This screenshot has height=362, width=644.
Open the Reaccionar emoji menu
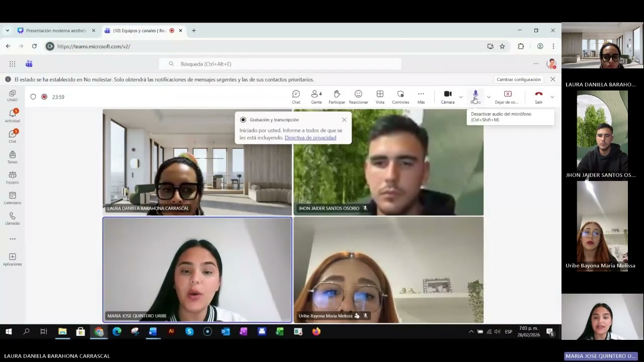[x=358, y=97]
